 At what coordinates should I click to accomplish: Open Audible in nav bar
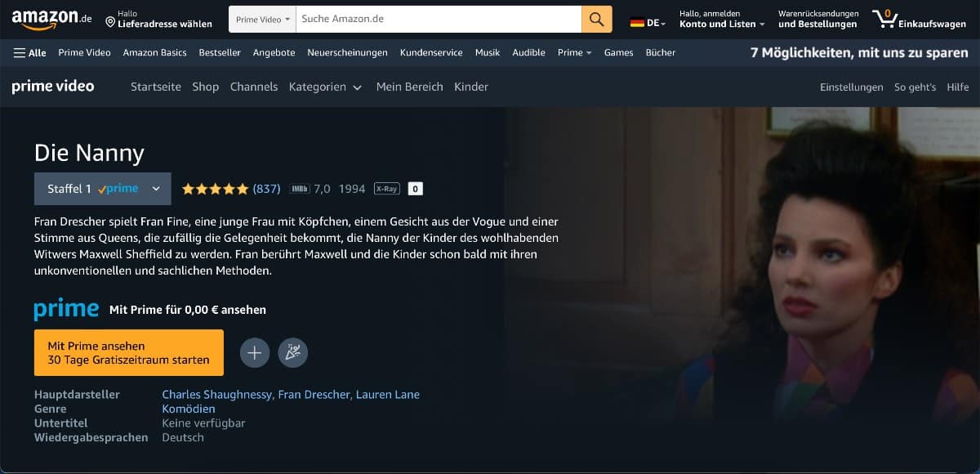click(529, 52)
